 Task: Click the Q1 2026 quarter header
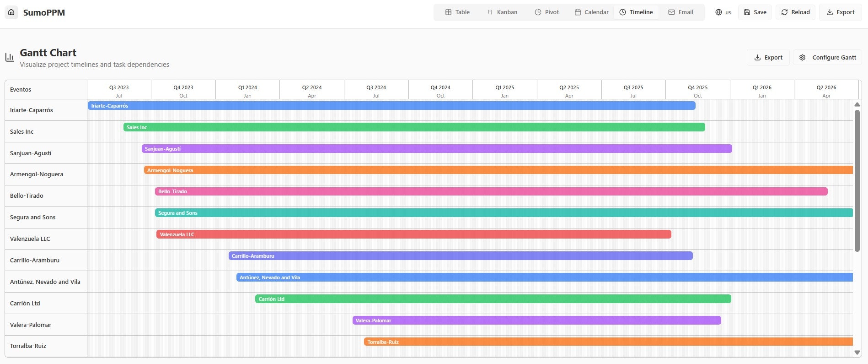pos(762,87)
